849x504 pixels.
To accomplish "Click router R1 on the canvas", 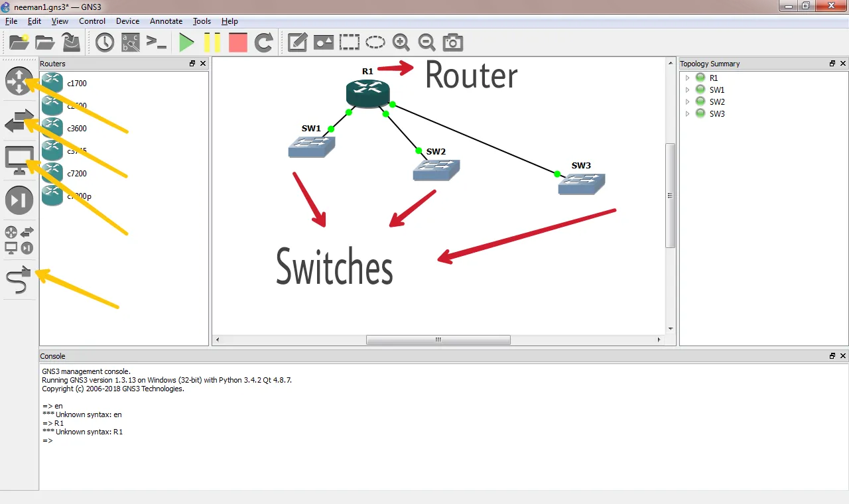I will pyautogui.click(x=367, y=93).
